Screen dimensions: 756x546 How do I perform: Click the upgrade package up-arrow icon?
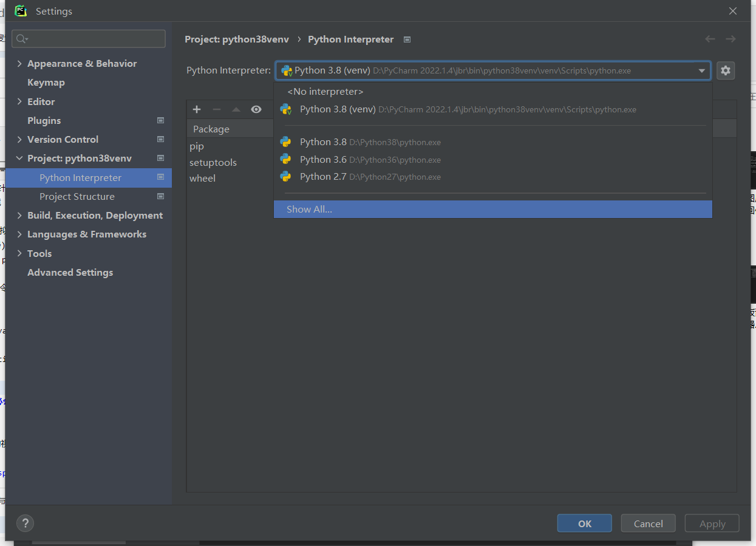pos(236,109)
